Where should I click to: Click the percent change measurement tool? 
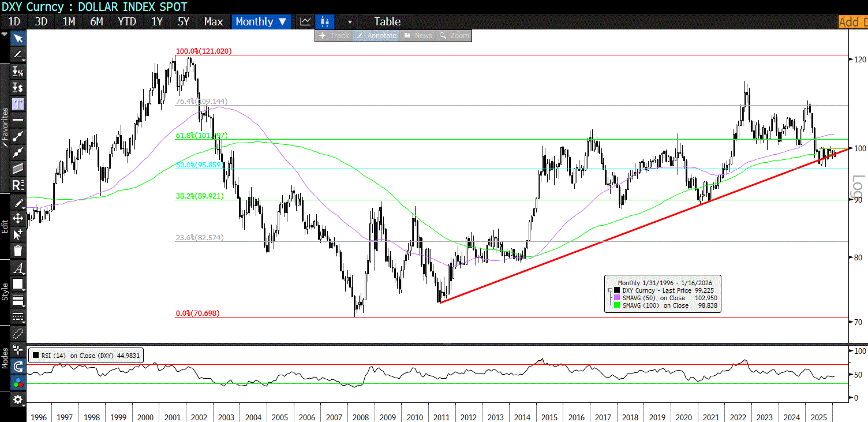tap(18, 72)
